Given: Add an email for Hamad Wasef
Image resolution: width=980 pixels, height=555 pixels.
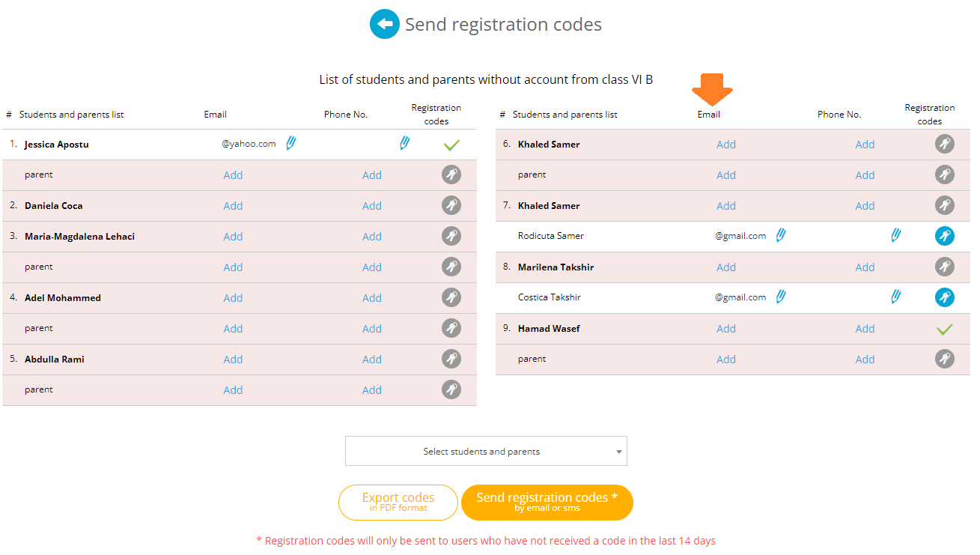Looking at the screenshot, I should [x=726, y=329].
